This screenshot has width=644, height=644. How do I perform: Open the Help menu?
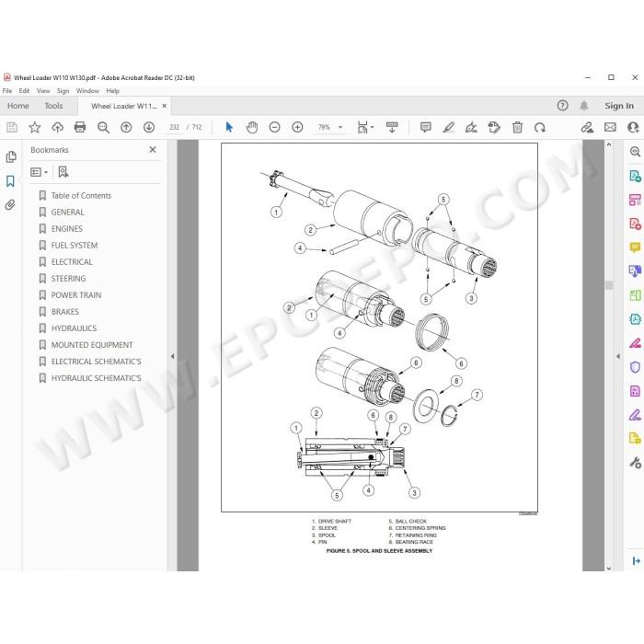(112, 91)
